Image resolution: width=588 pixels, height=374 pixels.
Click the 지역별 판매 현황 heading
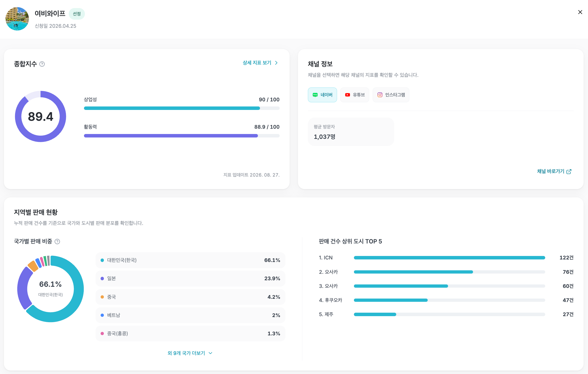[x=36, y=212]
